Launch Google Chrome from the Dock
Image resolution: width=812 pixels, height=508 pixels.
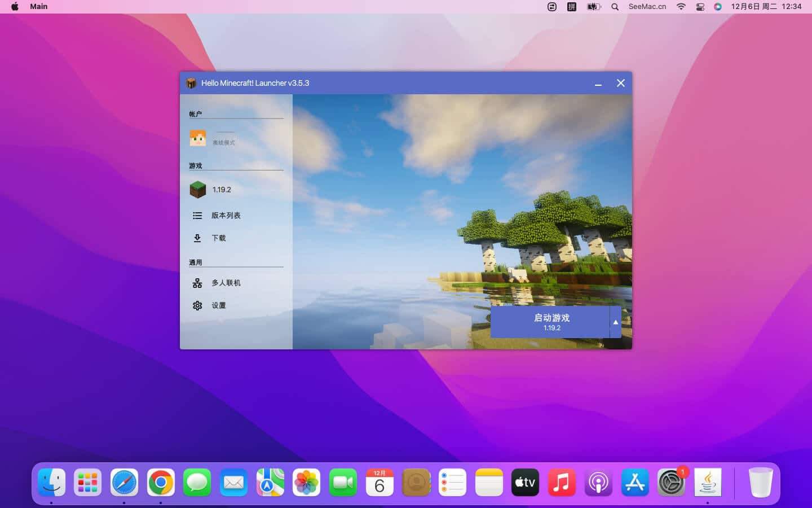(161, 483)
